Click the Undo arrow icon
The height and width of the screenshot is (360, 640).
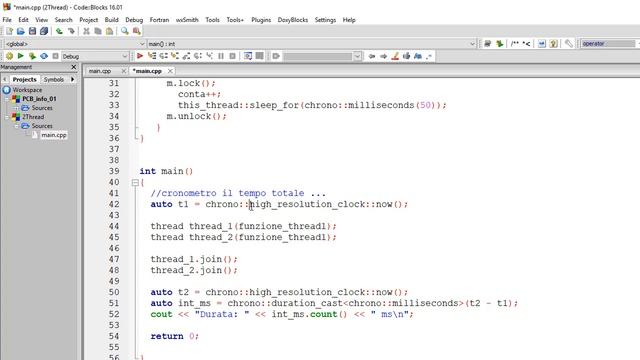[x=59, y=31]
